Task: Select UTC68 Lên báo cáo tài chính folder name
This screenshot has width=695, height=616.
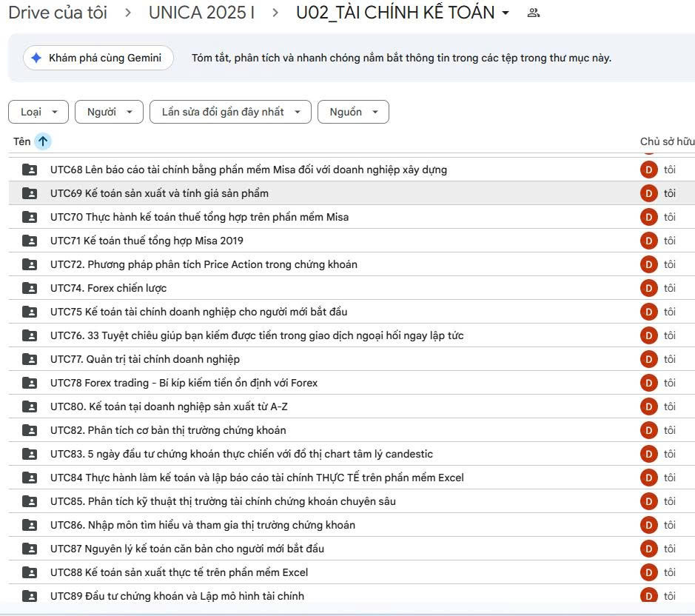Action: [249, 170]
